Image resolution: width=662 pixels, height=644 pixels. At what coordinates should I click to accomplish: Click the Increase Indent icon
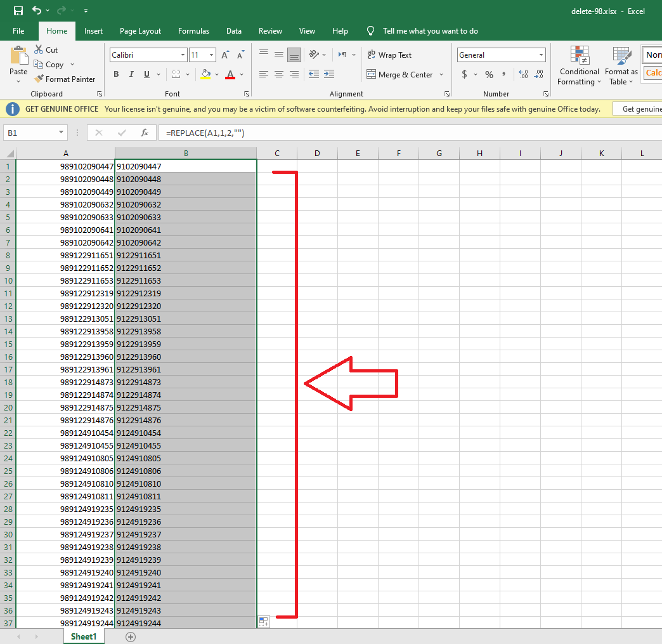(x=328, y=74)
